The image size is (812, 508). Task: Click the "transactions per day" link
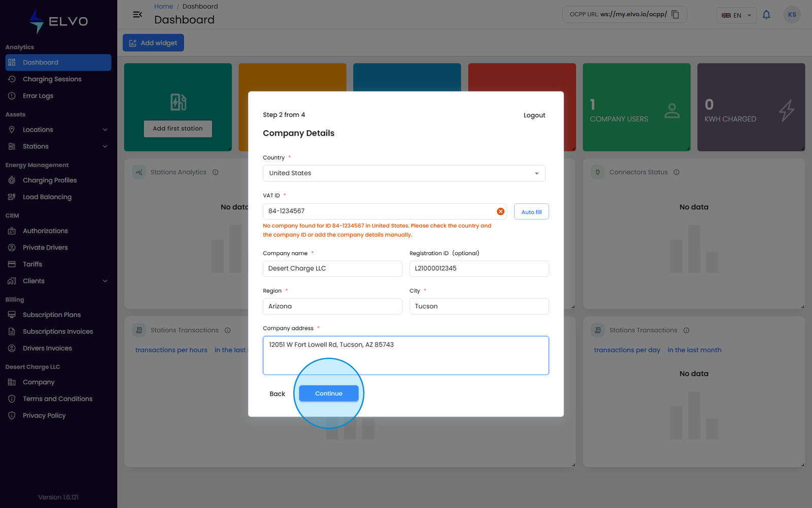pyautogui.click(x=627, y=351)
